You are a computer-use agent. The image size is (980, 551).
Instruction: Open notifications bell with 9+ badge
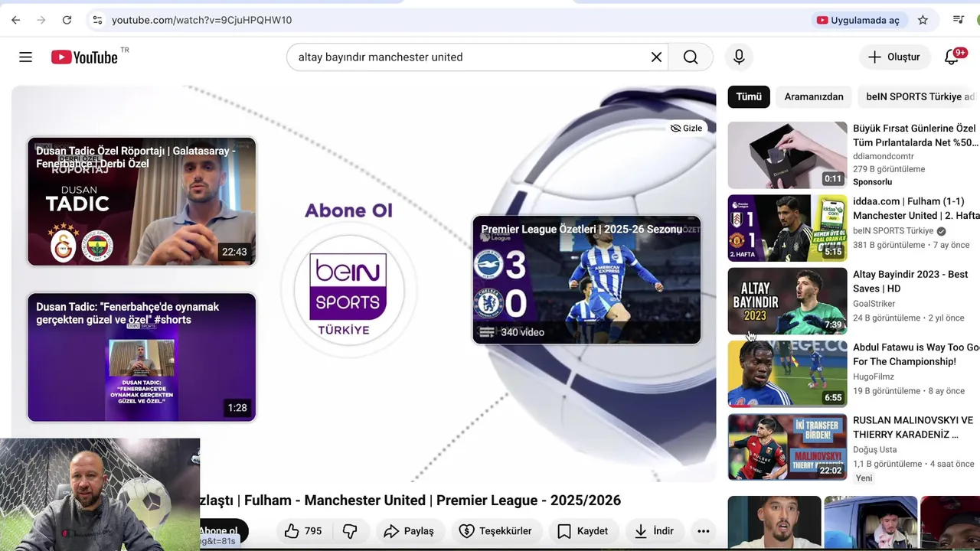coord(952,57)
